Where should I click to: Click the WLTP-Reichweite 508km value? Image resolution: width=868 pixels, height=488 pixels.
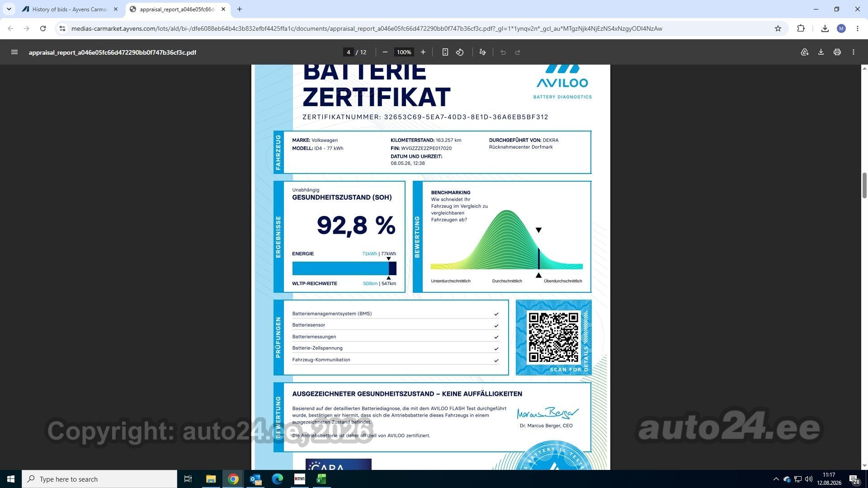(370, 284)
